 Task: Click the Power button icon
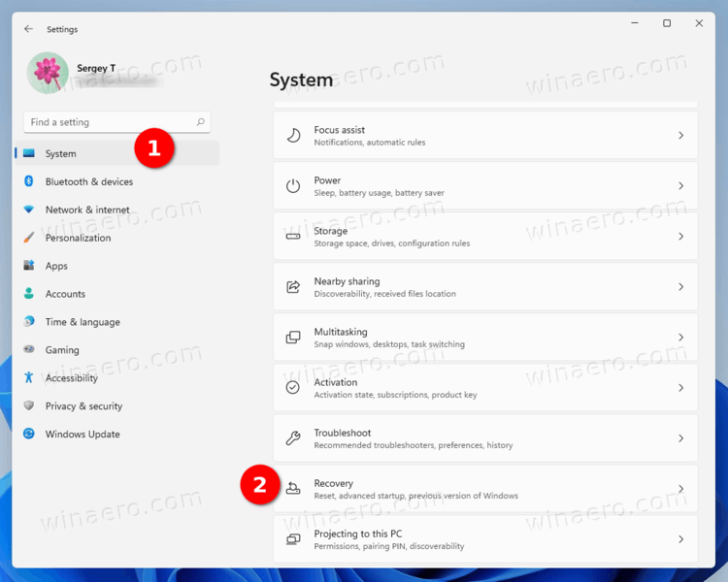coord(293,185)
